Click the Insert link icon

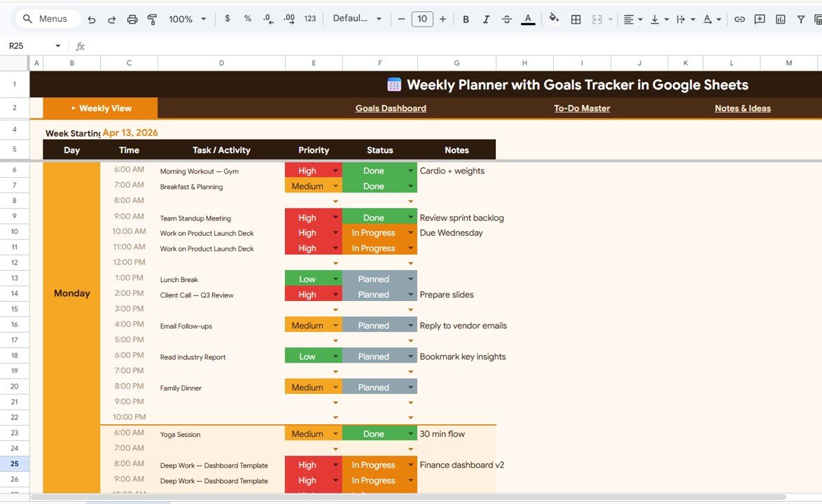pyautogui.click(x=739, y=20)
